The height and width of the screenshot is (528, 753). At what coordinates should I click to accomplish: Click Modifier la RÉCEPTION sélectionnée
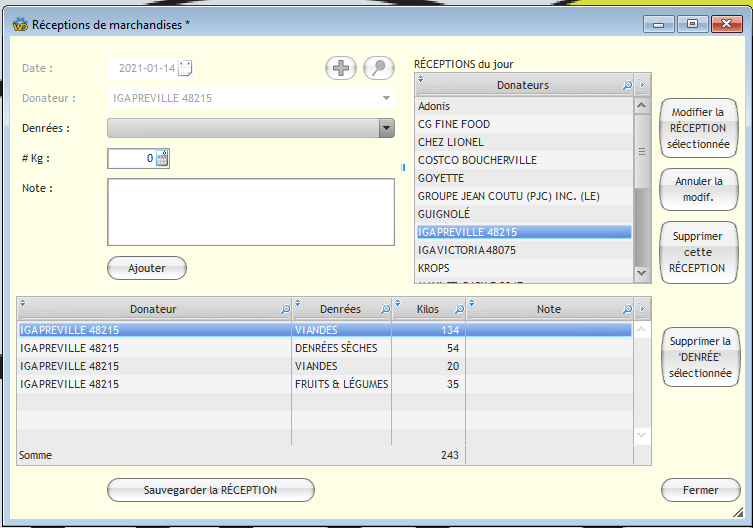pyautogui.click(x=700, y=129)
